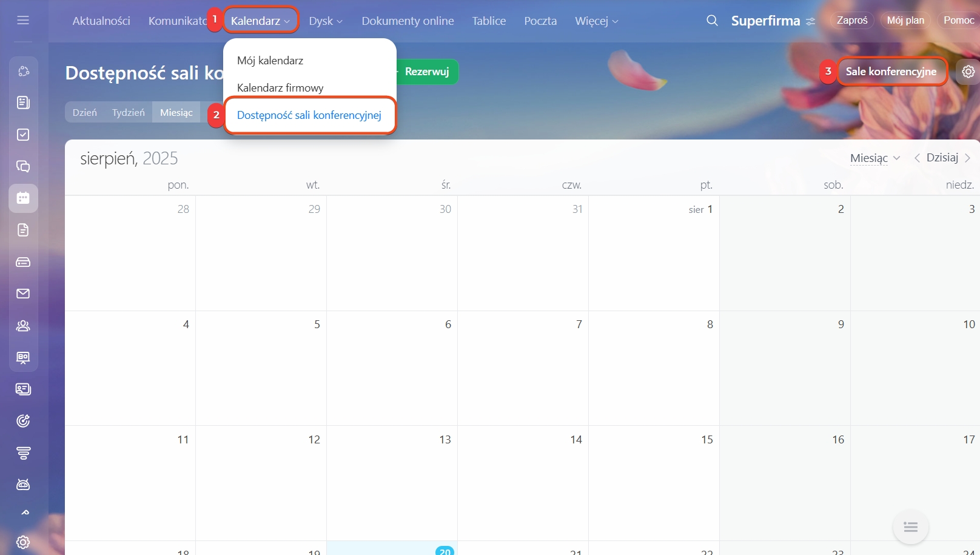
Task: Click the search magnifier icon
Action: [712, 21]
